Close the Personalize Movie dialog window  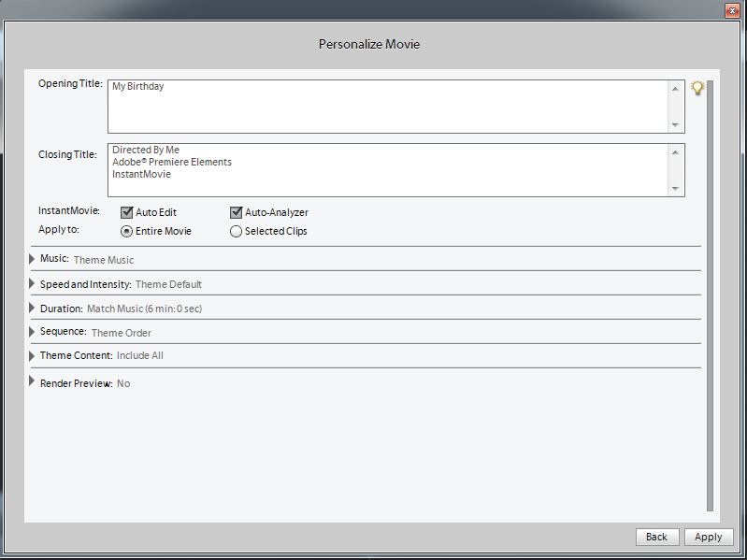tap(732, 9)
